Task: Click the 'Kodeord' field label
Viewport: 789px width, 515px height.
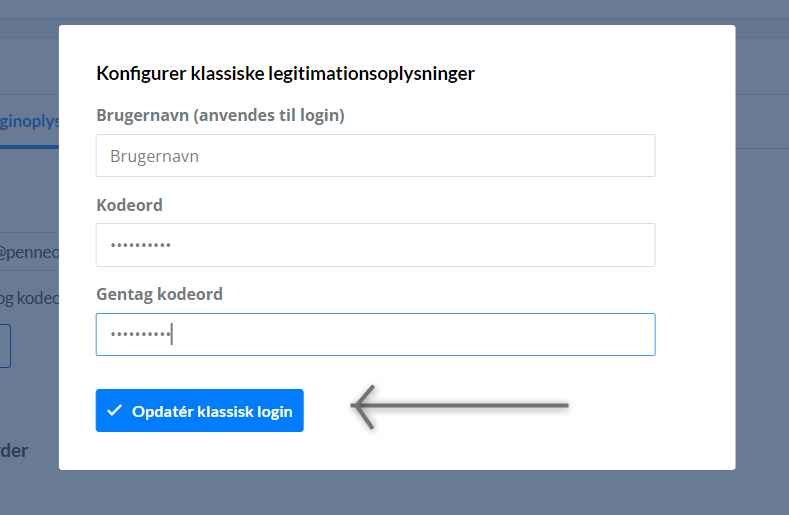Action: [x=129, y=205]
